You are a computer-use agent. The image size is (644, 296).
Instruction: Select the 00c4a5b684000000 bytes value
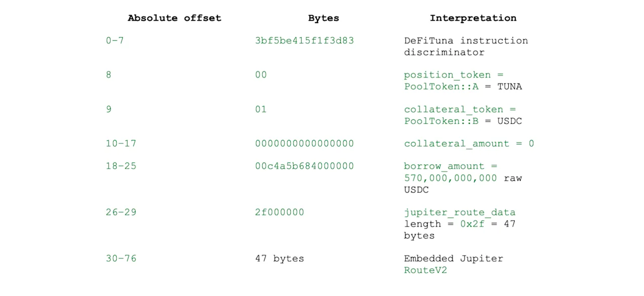(304, 167)
